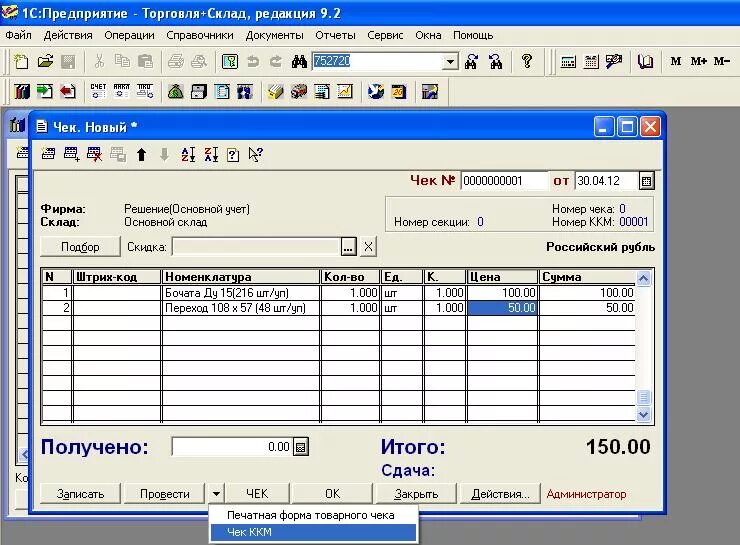Clear the Скидка field with X button
Viewport: 740px width, 545px height.
pos(368,247)
